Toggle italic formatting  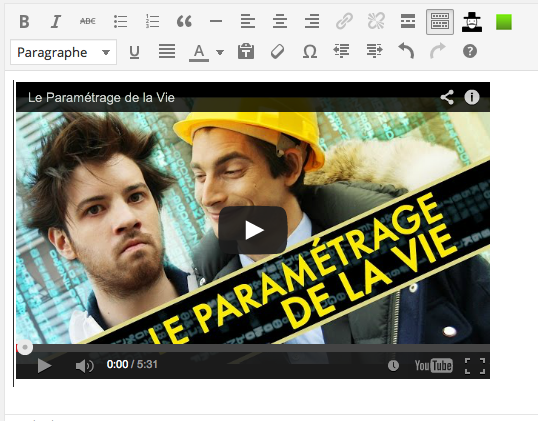pyautogui.click(x=56, y=22)
